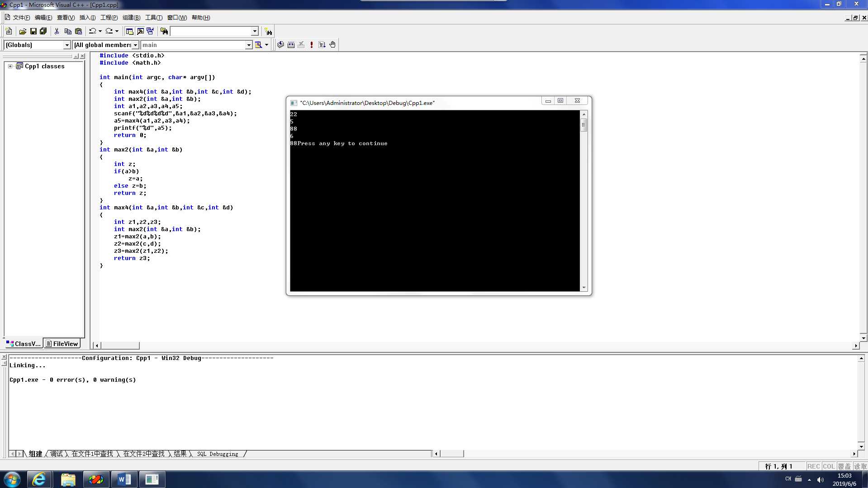The height and width of the screenshot is (488, 868).
Task: Open the WizardBar actions dropdown arrow
Action: (266, 45)
